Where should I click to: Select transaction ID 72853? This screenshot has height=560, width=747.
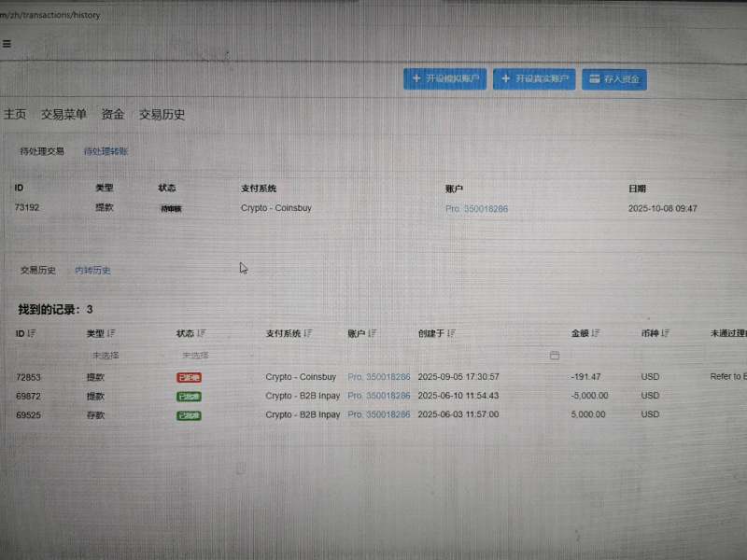[29, 377]
